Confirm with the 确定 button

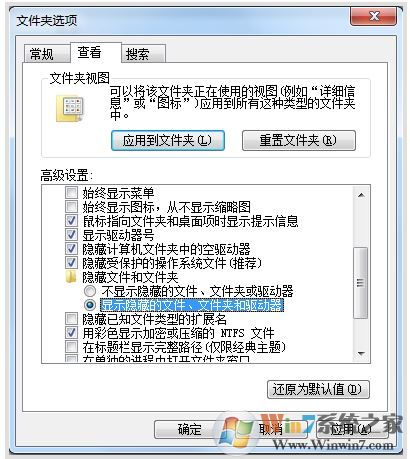pyautogui.click(x=189, y=429)
